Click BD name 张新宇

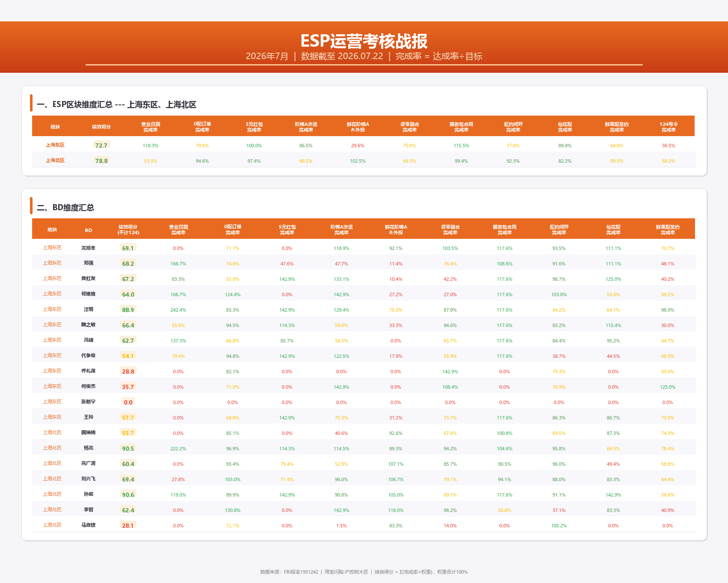coord(89,402)
